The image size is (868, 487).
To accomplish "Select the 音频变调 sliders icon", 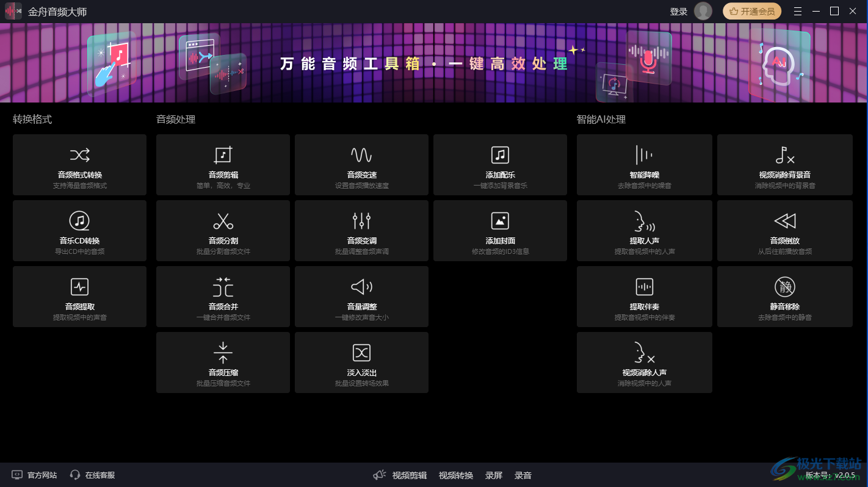I will 361,220.
